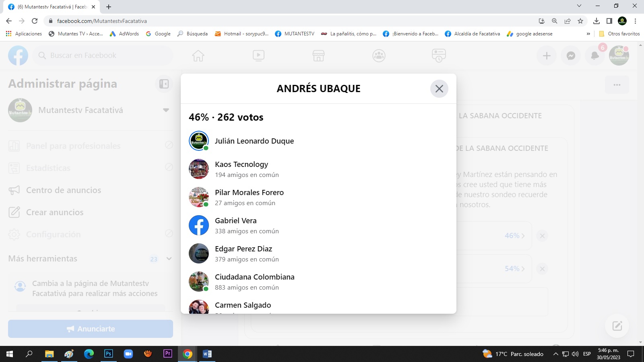Open the Marketplace icon
The image size is (644, 362).
[318, 56]
